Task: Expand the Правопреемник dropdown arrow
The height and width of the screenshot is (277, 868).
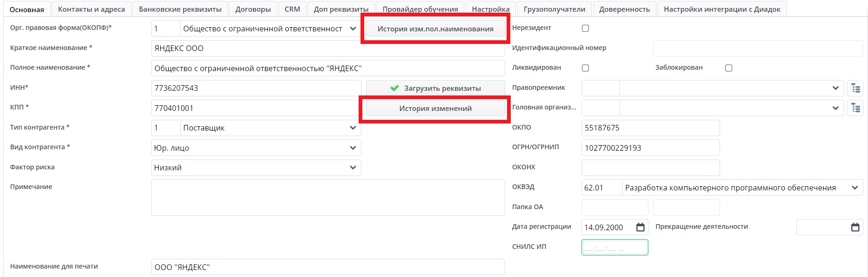Action: point(836,88)
